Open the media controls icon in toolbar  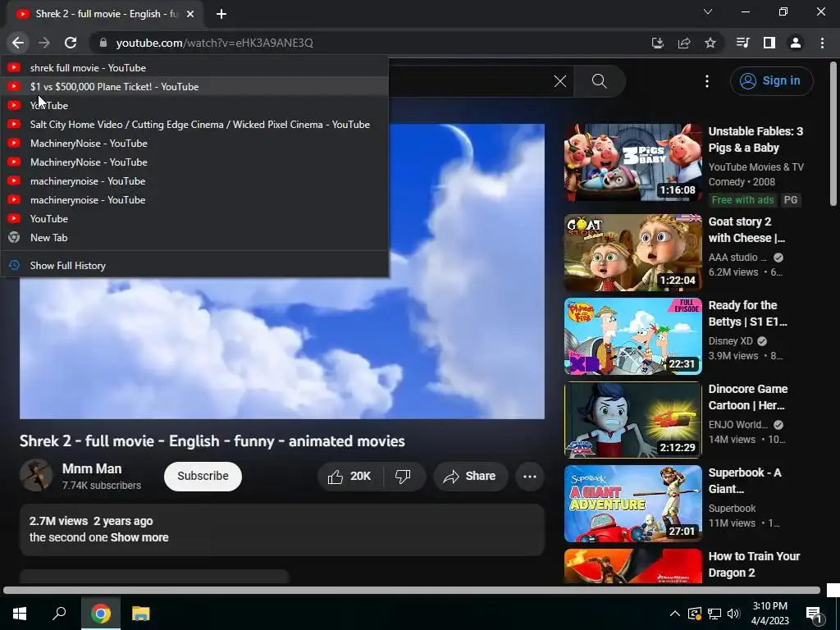click(x=742, y=43)
